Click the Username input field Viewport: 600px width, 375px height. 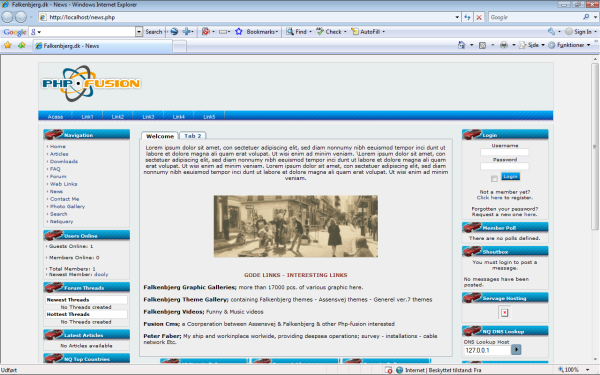pos(505,152)
